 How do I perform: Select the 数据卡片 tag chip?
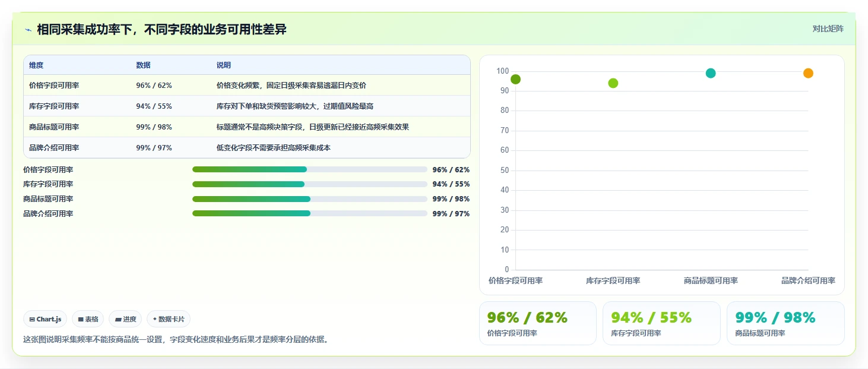coord(169,319)
